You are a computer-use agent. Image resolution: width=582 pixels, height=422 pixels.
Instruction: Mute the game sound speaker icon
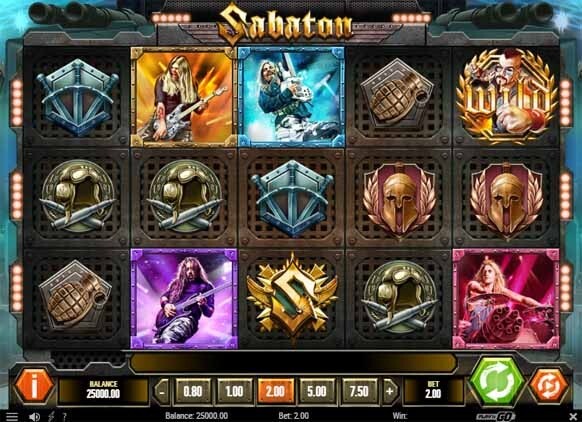click(x=34, y=417)
